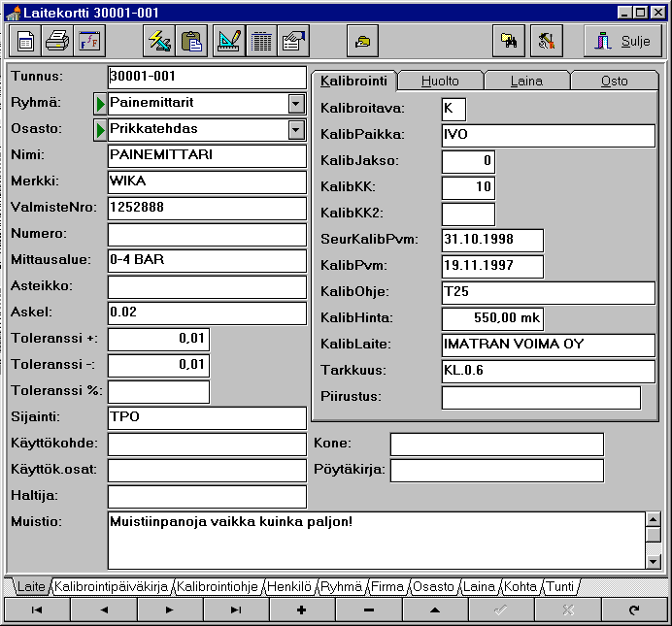The height and width of the screenshot is (626, 672).
Task: Click the KalibPaikka field IVO
Action: pyautogui.click(x=549, y=135)
